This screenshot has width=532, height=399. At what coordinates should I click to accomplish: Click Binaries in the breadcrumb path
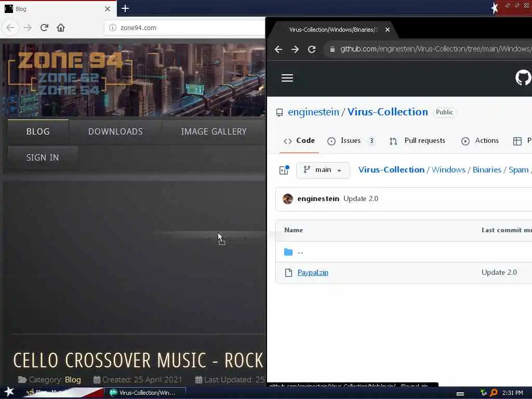[487, 170]
